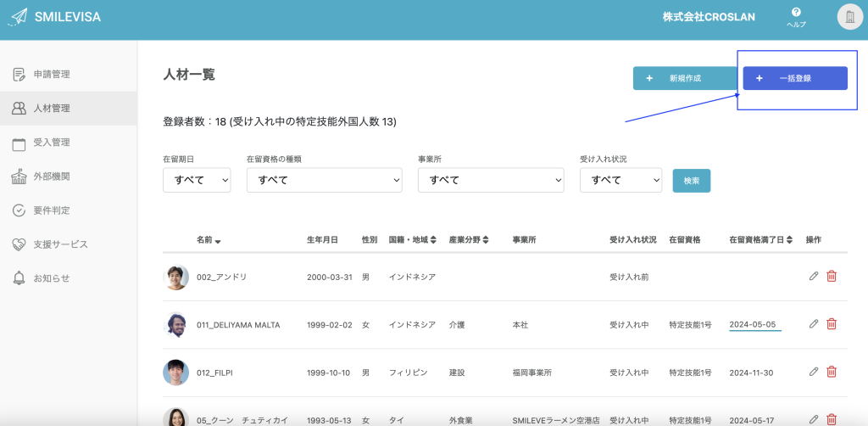868x426 pixels.
Task: Click 福岡事業所 in 012_FILPI row
Action: pos(532,373)
